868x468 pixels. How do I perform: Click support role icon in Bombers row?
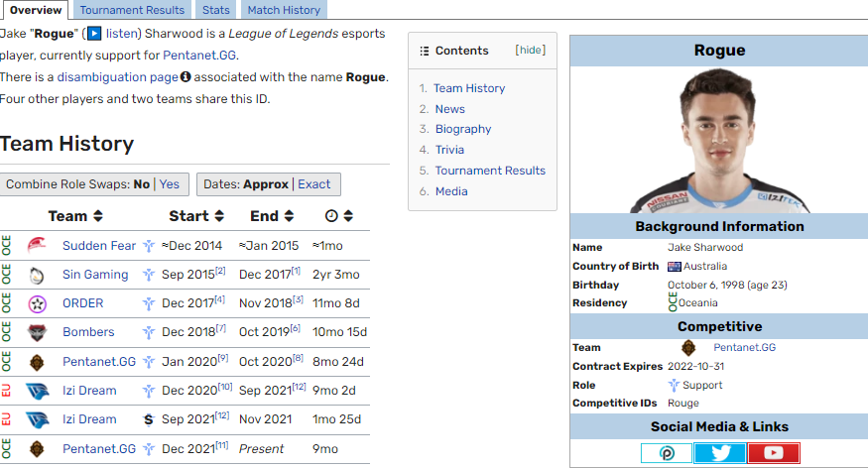[149, 332]
